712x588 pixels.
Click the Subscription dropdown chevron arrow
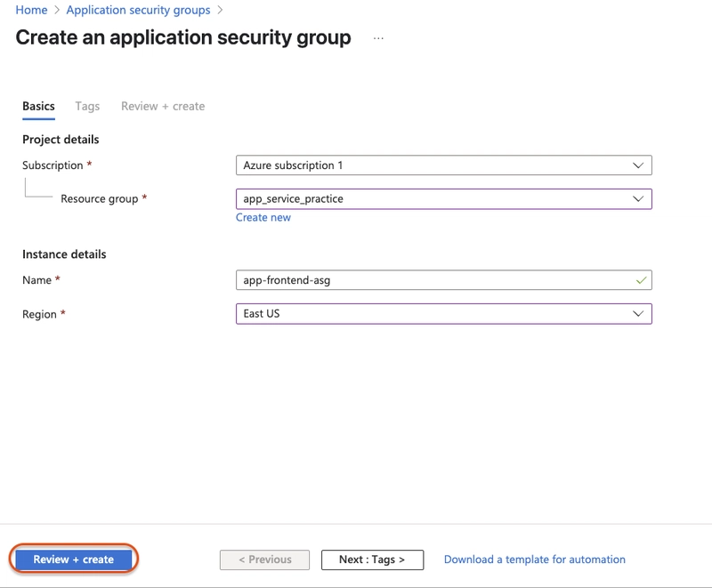click(x=638, y=165)
